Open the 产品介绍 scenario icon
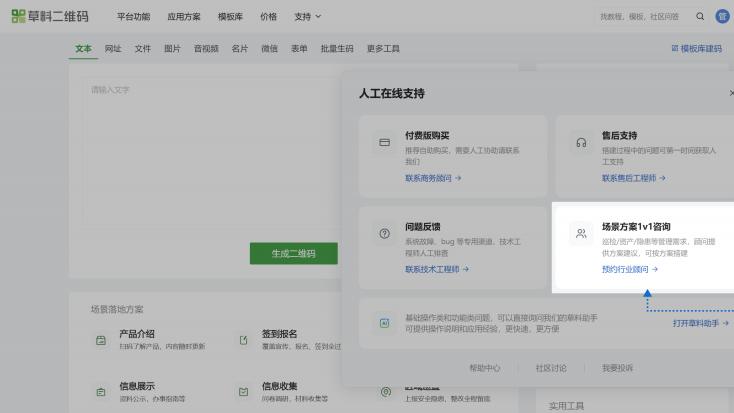 click(101, 340)
